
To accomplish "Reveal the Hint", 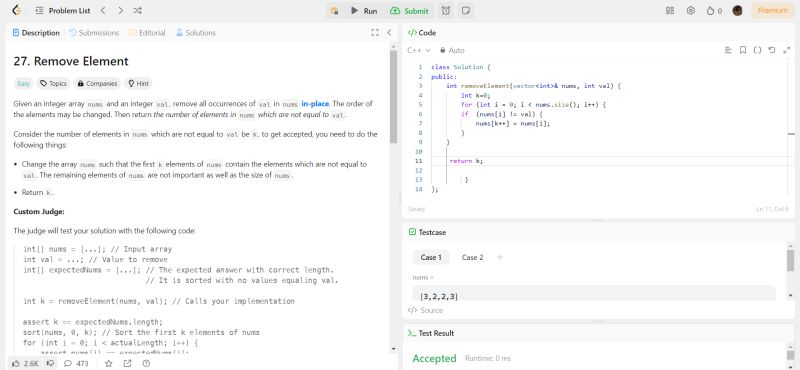I will click(x=138, y=83).
